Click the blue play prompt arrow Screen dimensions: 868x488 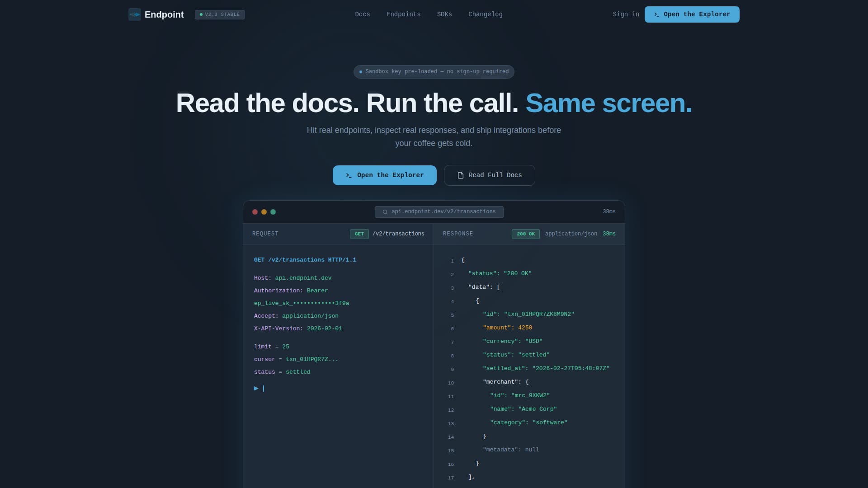pos(256,389)
